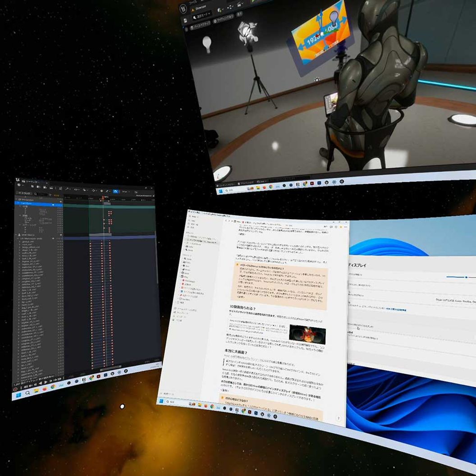Open the DELL display dropdown in settings
Screen dimensions: 476x476
455,301
